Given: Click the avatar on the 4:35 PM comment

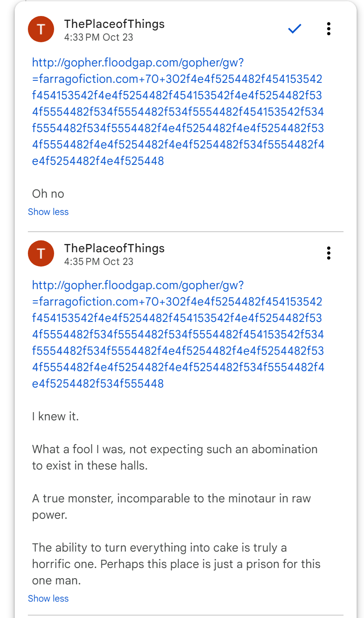Looking at the screenshot, I should tap(41, 253).
